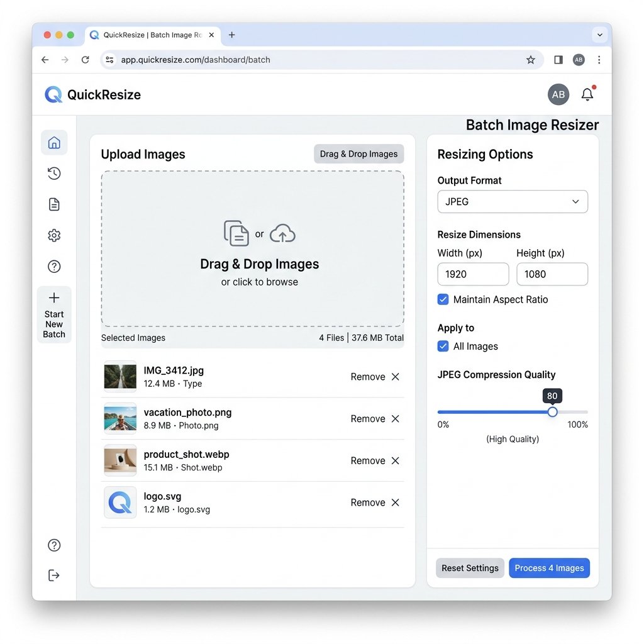This screenshot has width=644, height=644.
Task: Go back in browser history
Action: click(45, 60)
